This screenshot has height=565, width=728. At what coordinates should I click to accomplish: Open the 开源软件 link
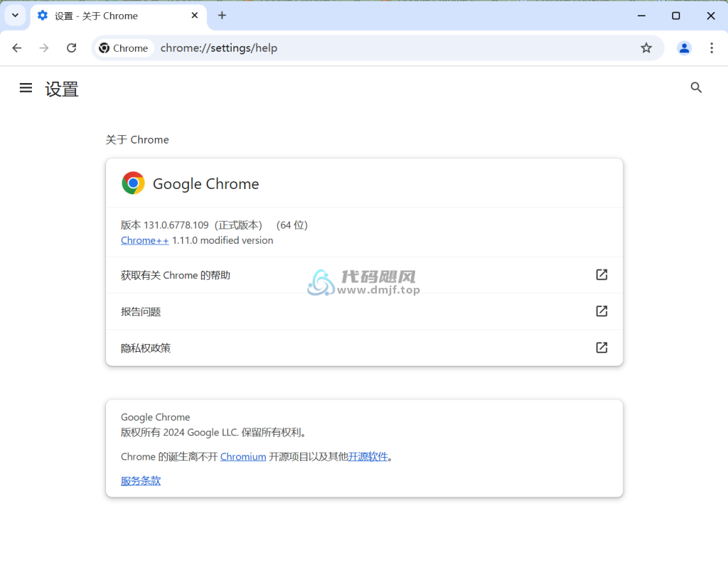368,457
